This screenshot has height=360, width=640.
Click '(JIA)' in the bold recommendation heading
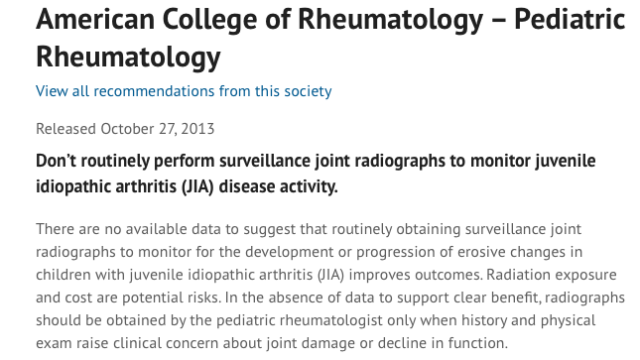(x=198, y=187)
